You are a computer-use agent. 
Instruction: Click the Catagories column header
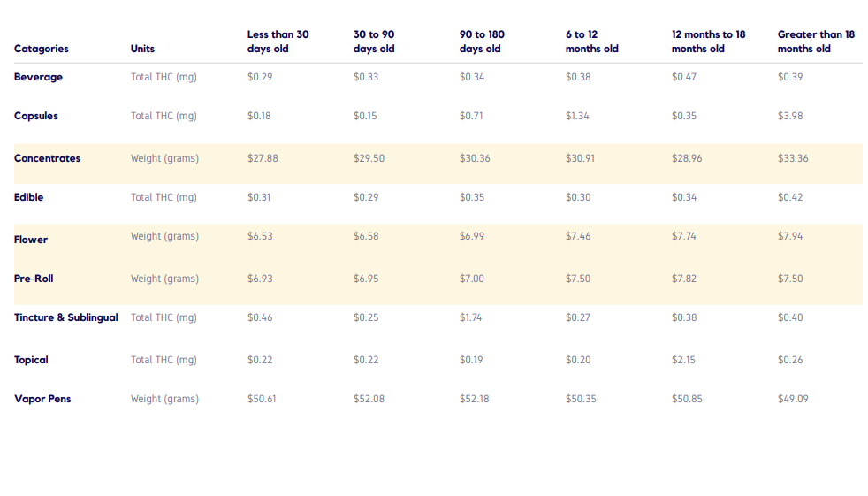click(41, 49)
